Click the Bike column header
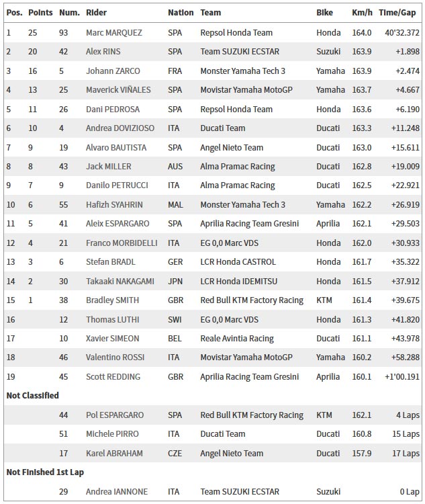Viewport: 425px width, 504px height. pyautogui.click(x=324, y=13)
